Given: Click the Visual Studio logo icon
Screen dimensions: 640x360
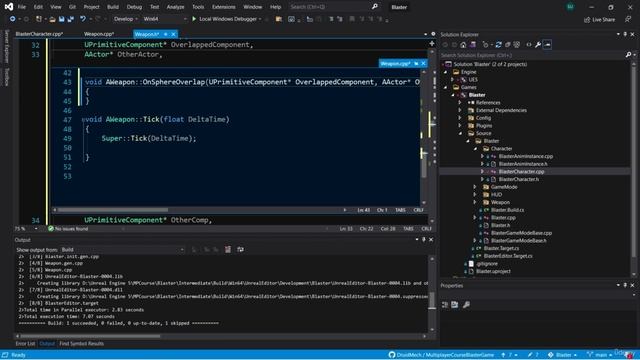Looking at the screenshot, I should pos(9,7).
